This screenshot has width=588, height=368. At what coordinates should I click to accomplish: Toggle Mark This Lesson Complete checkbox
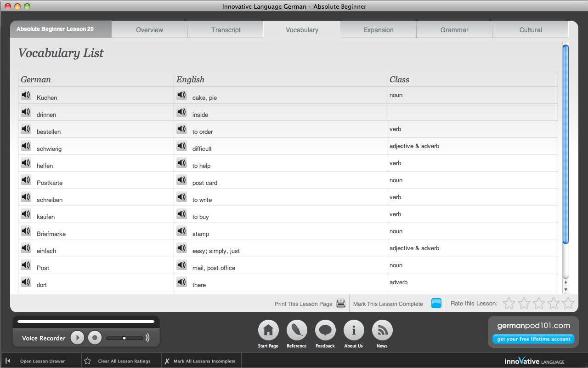pyautogui.click(x=436, y=304)
